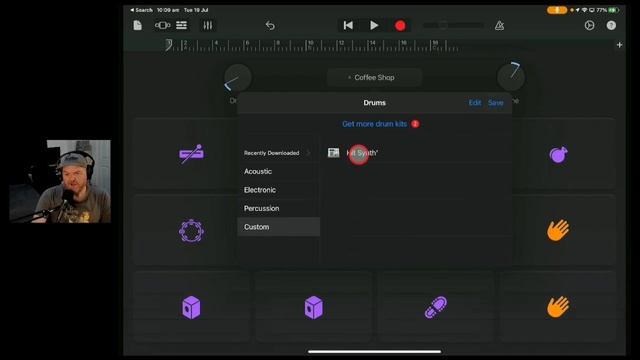Tap the tambourine drum pad
This screenshot has height=360, width=640.
(191, 231)
